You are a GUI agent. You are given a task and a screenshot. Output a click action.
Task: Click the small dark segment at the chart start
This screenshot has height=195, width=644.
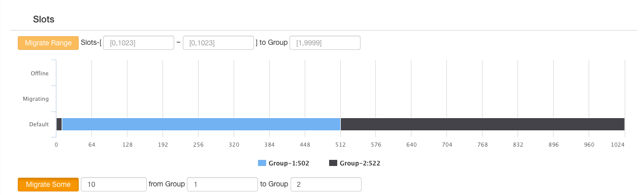point(59,124)
